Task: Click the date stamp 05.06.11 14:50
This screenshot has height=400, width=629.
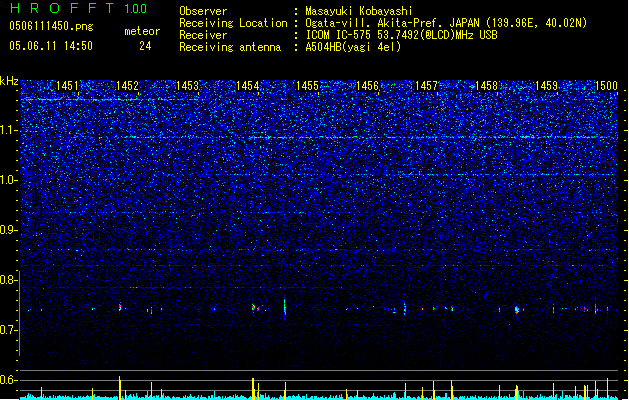Action: point(51,46)
